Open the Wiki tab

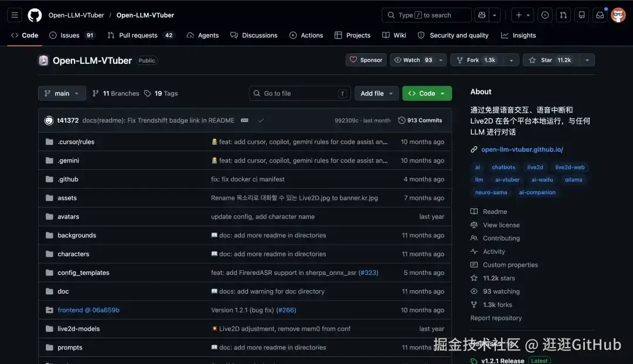(x=394, y=36)
